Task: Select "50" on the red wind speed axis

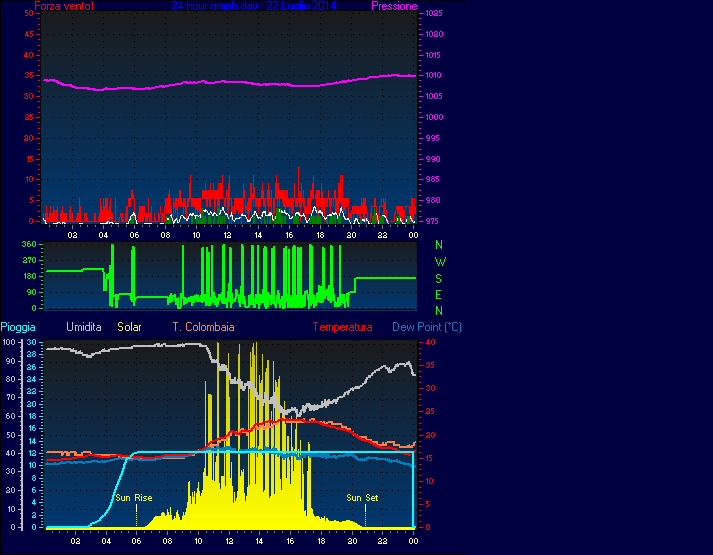Action: point(29,14)
